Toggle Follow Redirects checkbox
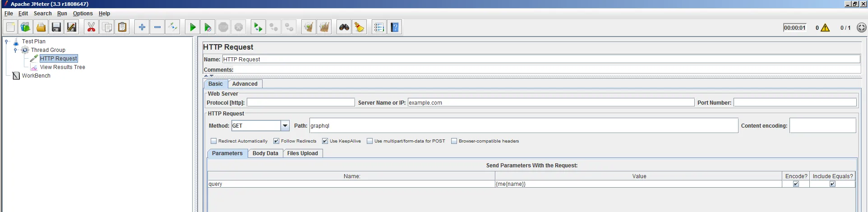868x212 pixels. click(277, 141)
